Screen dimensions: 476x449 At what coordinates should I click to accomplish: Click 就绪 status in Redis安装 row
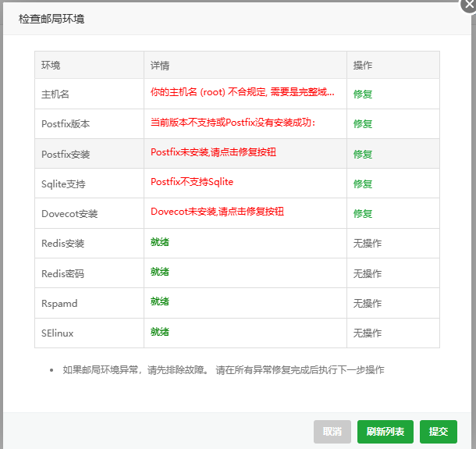coord(160,242)
